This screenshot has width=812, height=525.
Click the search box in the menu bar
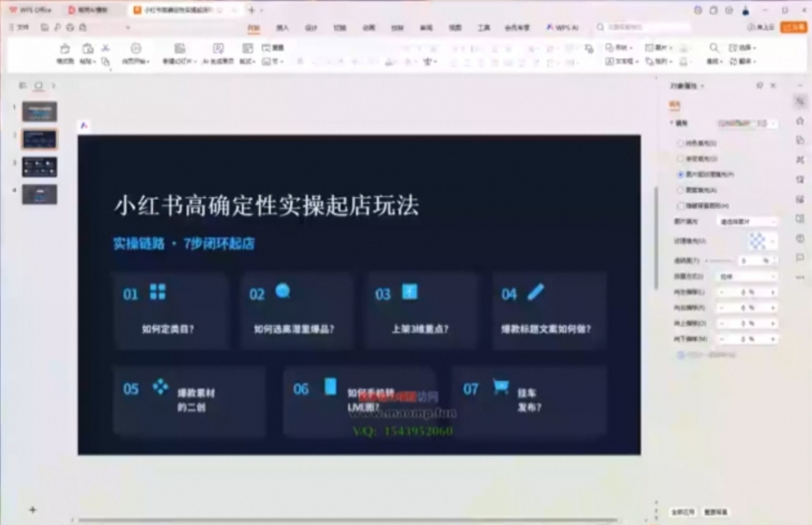pos(643,27)
